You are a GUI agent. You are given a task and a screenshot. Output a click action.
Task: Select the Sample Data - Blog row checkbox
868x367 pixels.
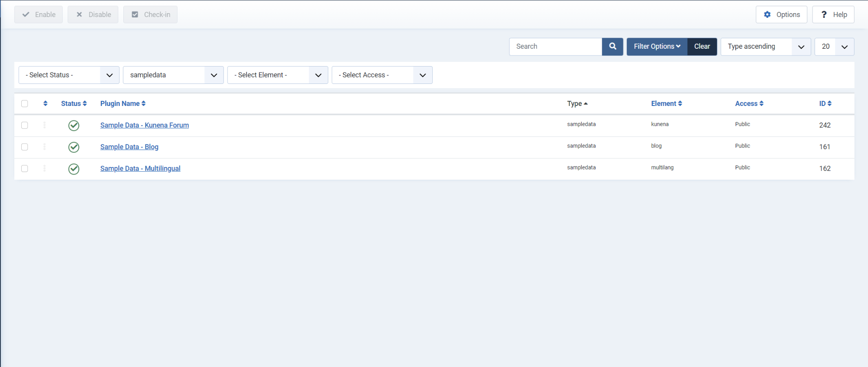tap(25, 147)
